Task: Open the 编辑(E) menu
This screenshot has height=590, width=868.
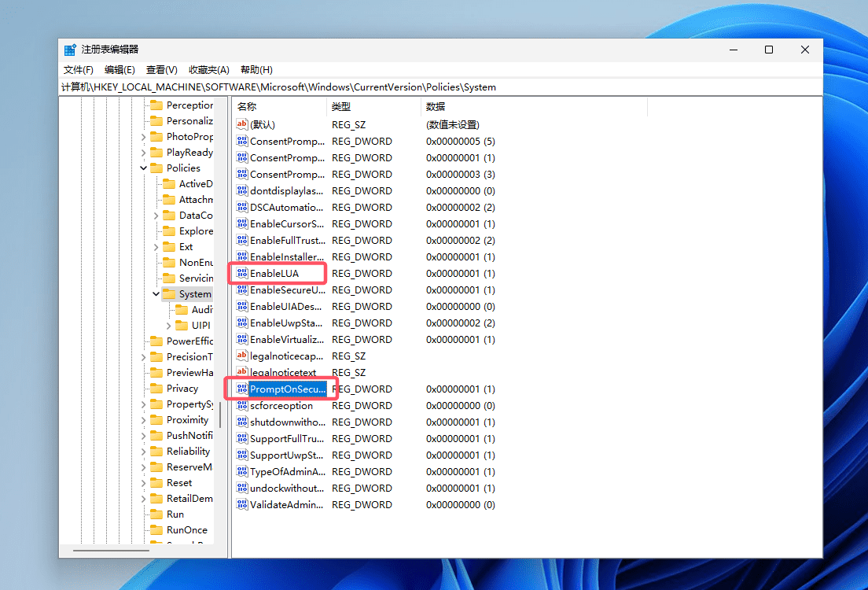Action: pos(120,70)
